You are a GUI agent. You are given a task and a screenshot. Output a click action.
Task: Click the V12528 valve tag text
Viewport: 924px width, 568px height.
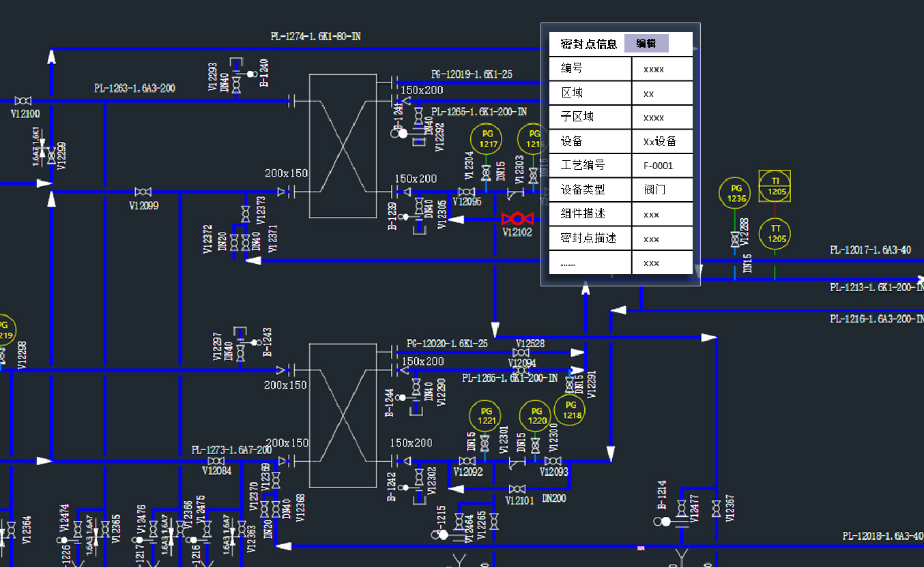pyautogui.click(x=530, y=344)
